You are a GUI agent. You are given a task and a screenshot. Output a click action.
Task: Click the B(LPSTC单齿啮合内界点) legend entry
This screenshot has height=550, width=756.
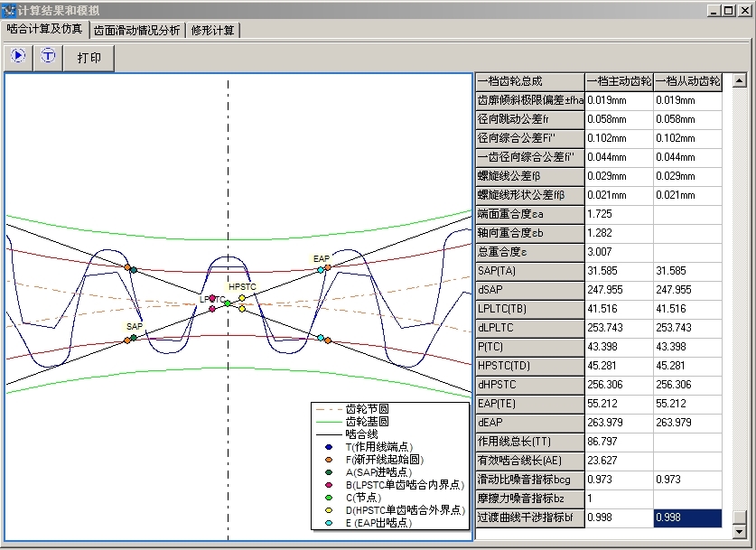tap(395, 485)
